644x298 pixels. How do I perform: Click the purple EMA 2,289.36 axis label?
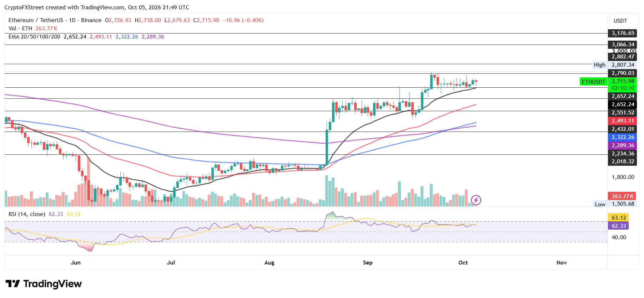click(x=623, y=145)
